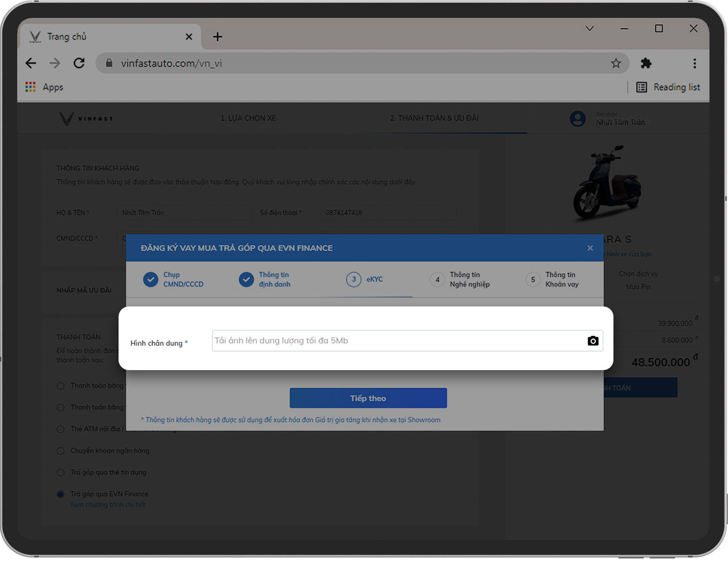Open the Reading list
Viewport: 728px width, 562px height.
[668, 87]
